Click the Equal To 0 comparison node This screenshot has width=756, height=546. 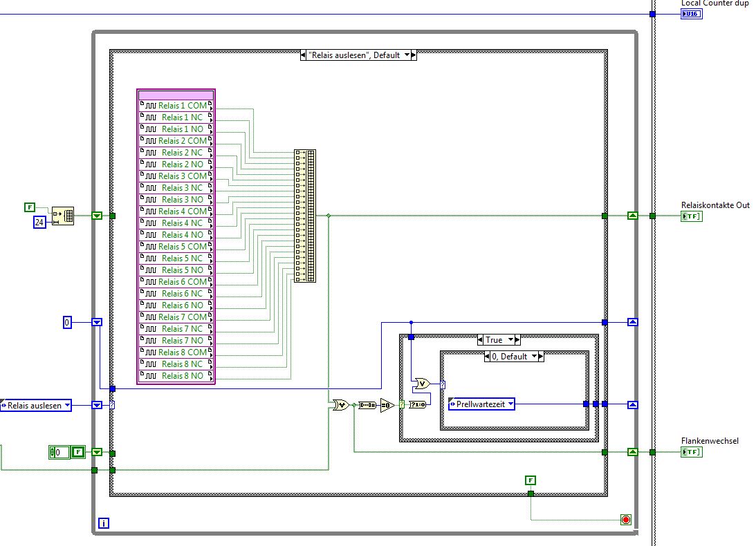[387, 405]
